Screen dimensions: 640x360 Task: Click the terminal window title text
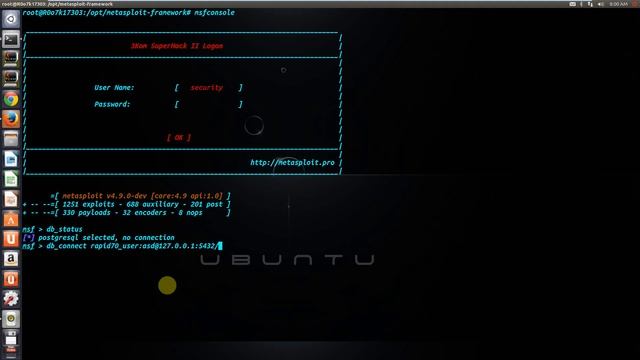tap(57, 4)
